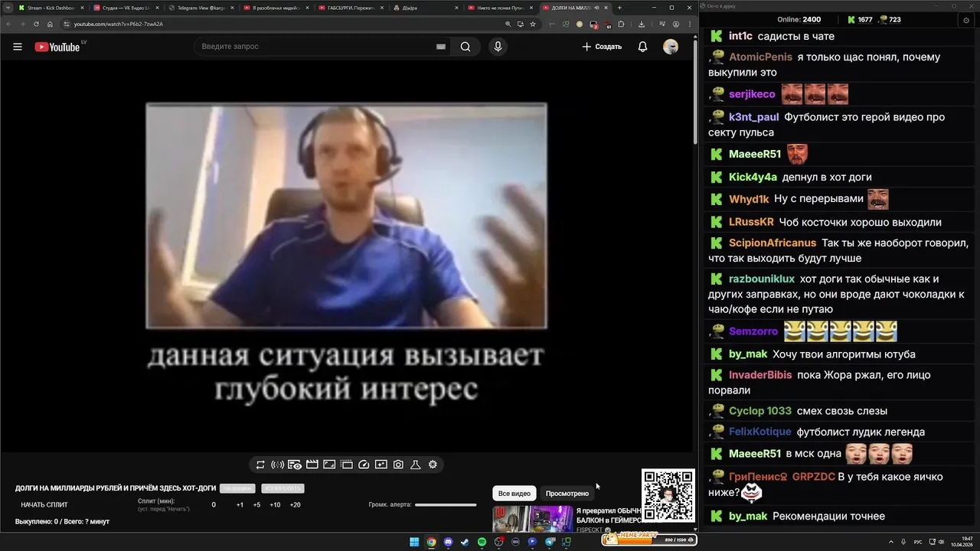Screen dimensions: 980x551
Task: Click the flask experiments icon in toolbar
Action: point(416,465)
